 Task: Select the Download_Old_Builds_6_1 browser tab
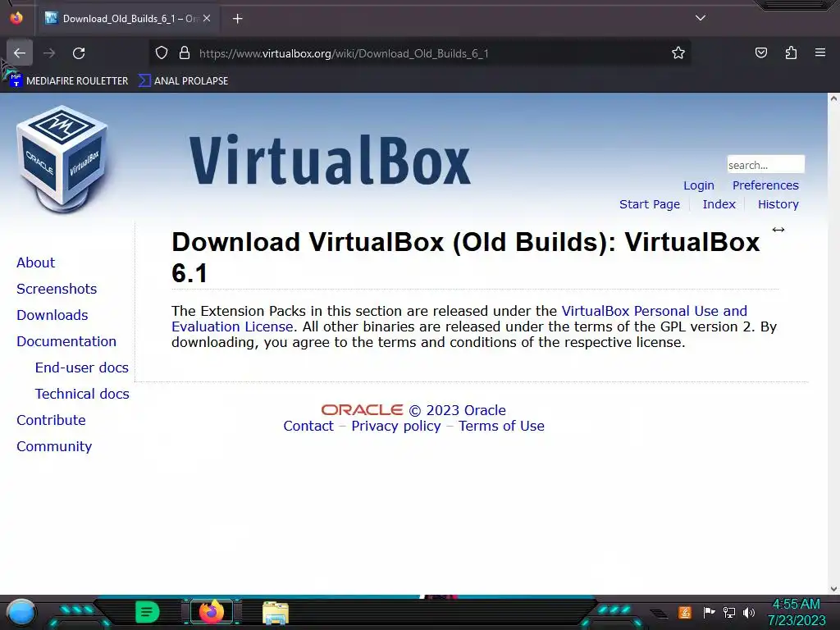[x=128, y=19]
